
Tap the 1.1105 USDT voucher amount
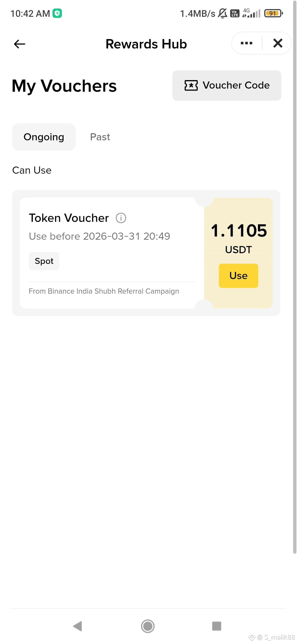pyautogui.click(x=238, y=231)
